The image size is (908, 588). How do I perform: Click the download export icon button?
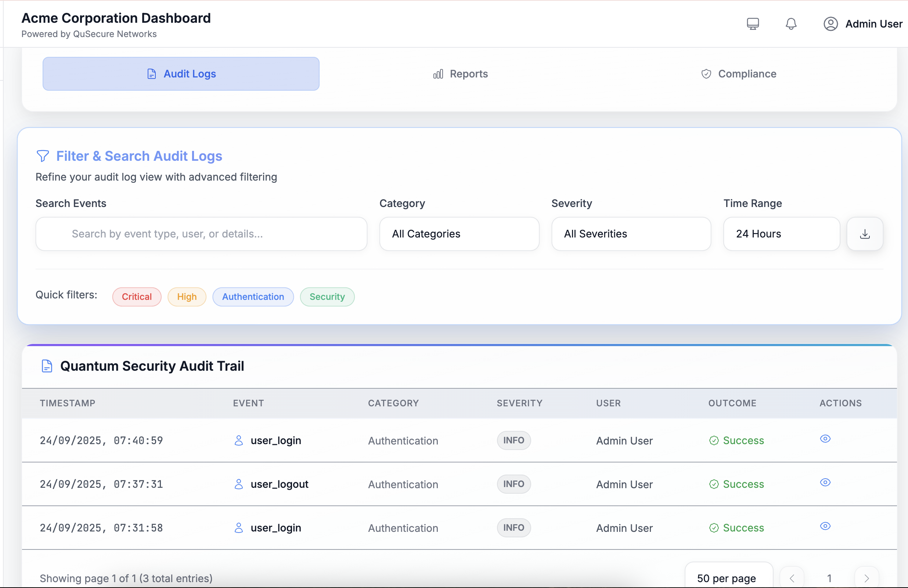(x=865, y=234)
